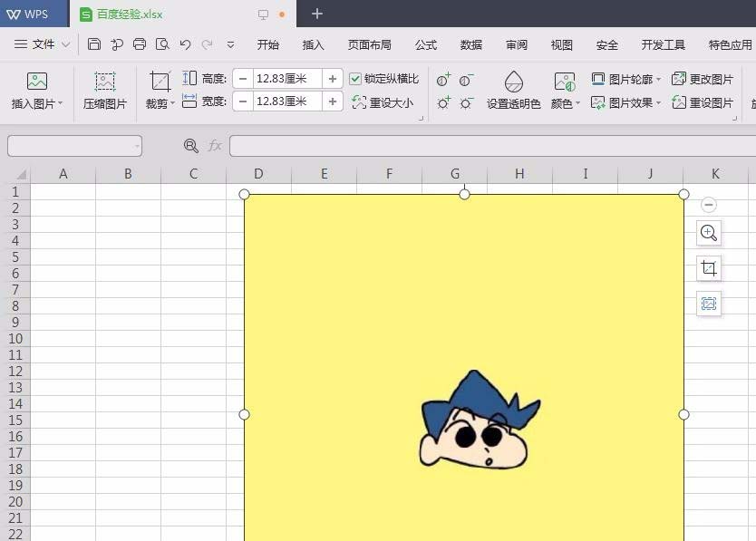The image size is (756, 541).
Task: Open size settings dialog launcher
Action: (421, 118)
